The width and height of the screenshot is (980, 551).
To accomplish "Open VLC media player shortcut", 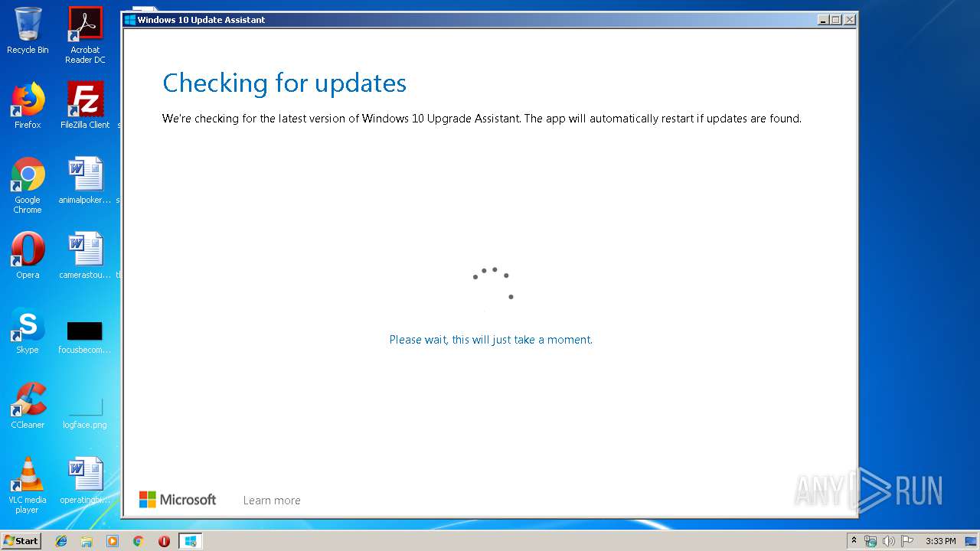I will [28, 485].
